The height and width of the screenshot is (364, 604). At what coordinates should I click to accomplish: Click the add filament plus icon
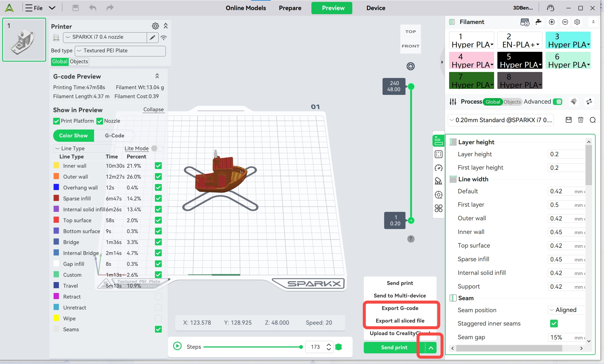click(x=552, y=22)
